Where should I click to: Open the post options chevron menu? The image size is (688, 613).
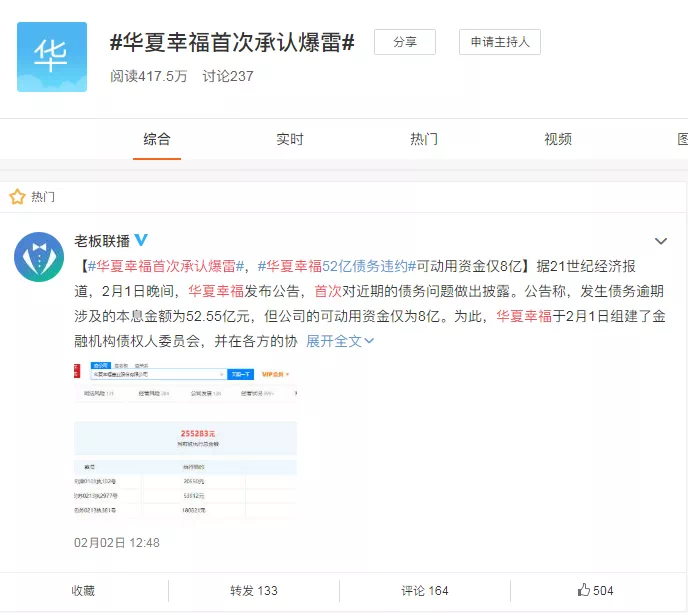pos(660,241)
